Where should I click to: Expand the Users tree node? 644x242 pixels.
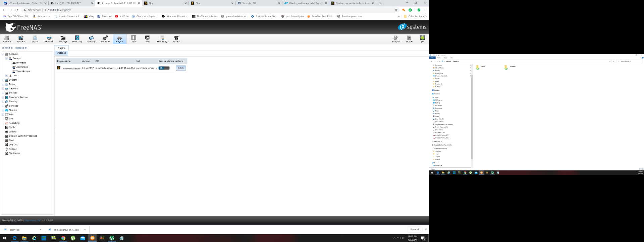[x=6, y=76]
